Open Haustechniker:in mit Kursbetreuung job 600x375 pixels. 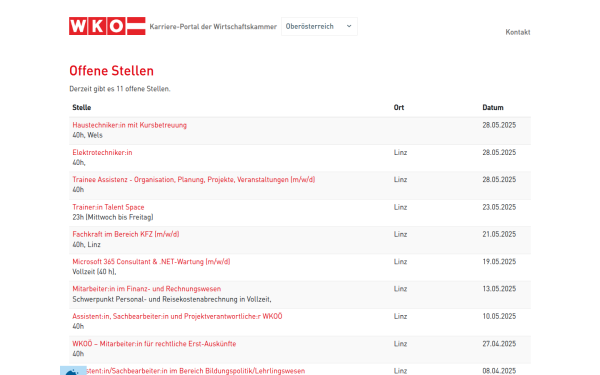[x=129, y=125]
